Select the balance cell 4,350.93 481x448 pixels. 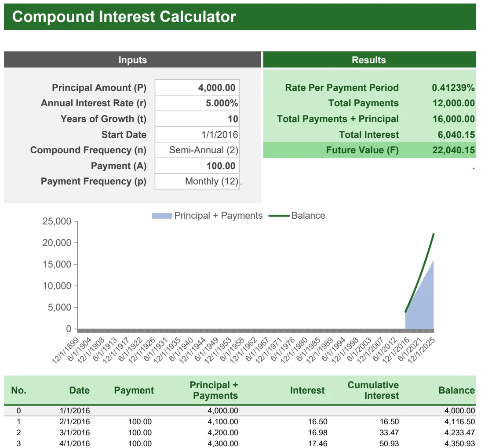[459, 444]
